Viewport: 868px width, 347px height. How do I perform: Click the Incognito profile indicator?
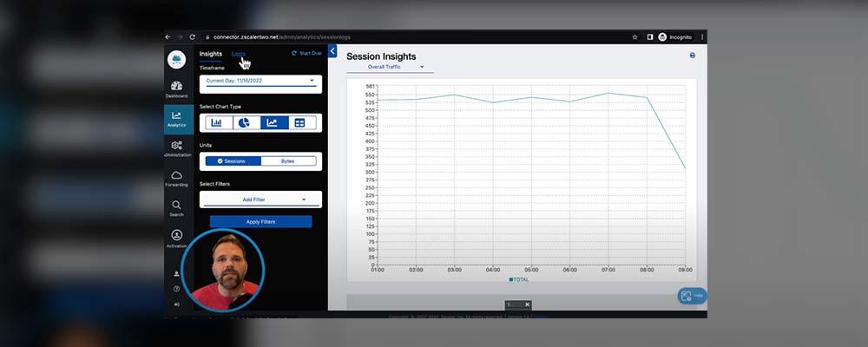click(674, 37)
